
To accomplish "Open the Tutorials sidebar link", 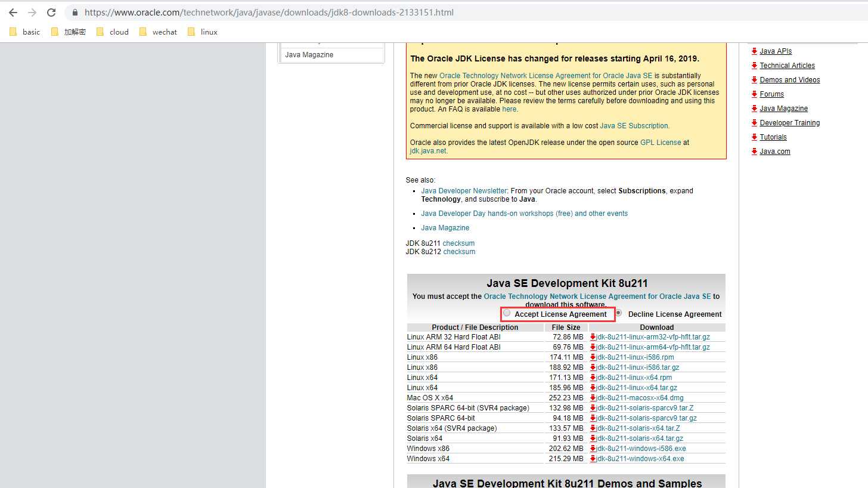I will tap(773, 137).
